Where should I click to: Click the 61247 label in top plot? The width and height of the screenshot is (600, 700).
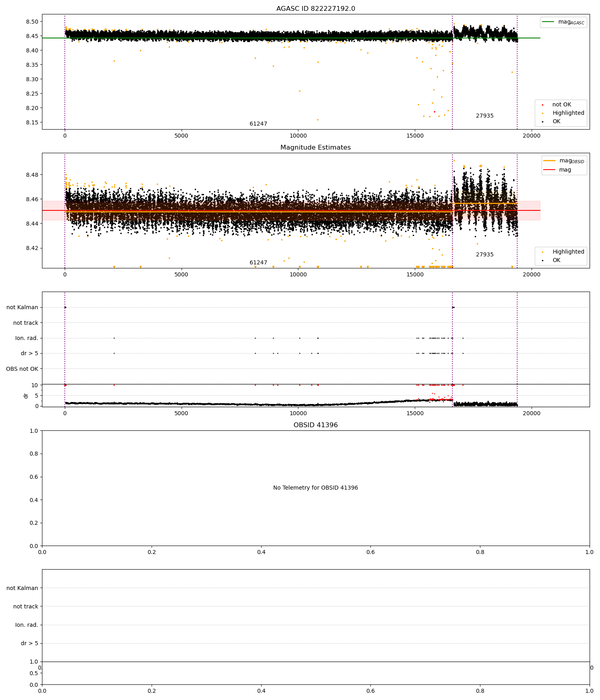[x=258, y=124]
